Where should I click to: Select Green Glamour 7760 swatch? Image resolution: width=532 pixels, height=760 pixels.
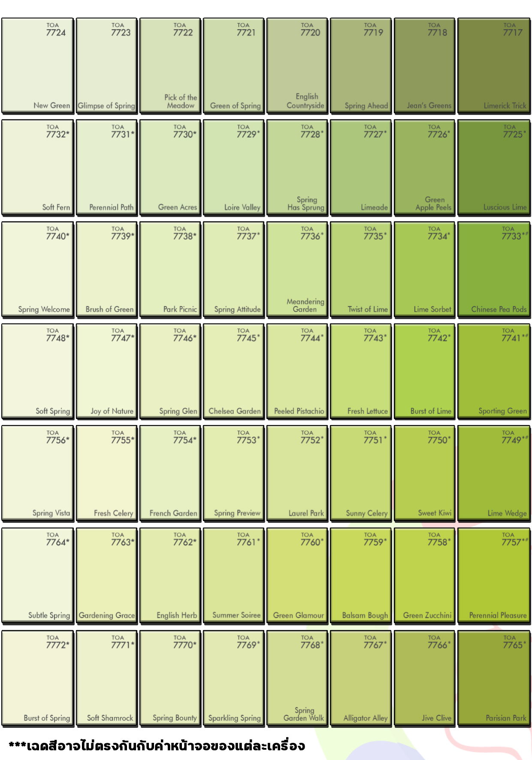click(x=297, y=576)
